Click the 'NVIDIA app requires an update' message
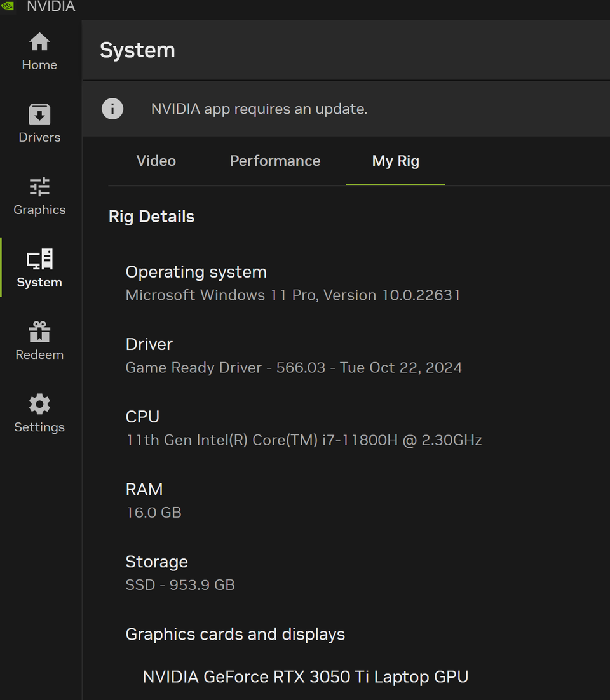The width and height of the screenshot is (610, 700). (259, 109)
